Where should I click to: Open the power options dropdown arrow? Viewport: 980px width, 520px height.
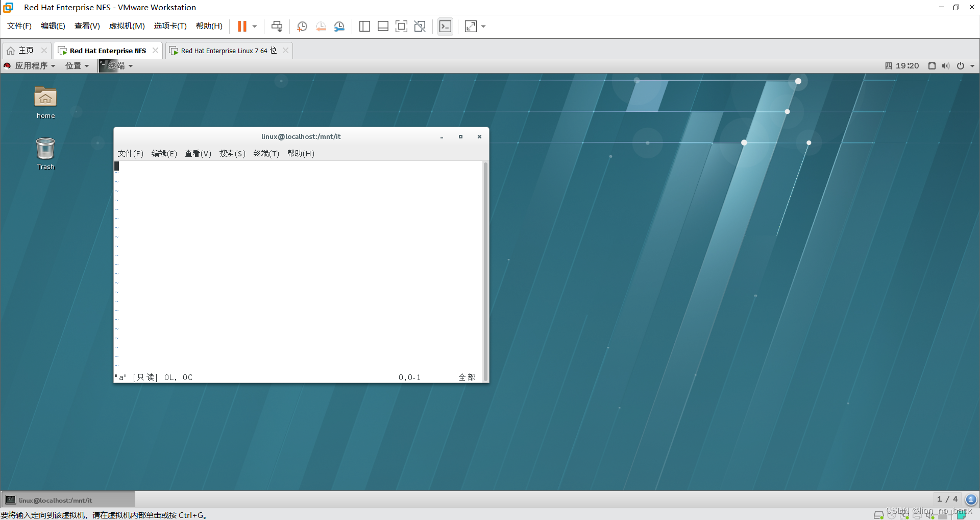[255, 26]
